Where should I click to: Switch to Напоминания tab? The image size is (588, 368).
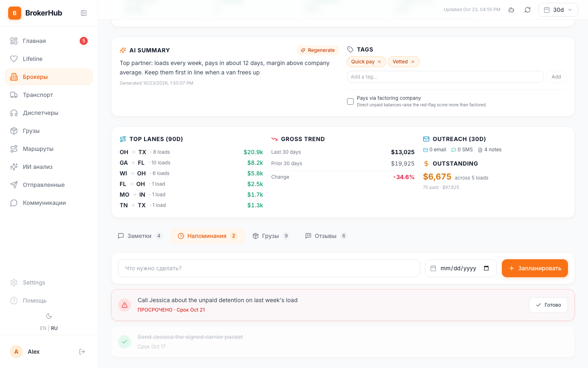[207, 236]
